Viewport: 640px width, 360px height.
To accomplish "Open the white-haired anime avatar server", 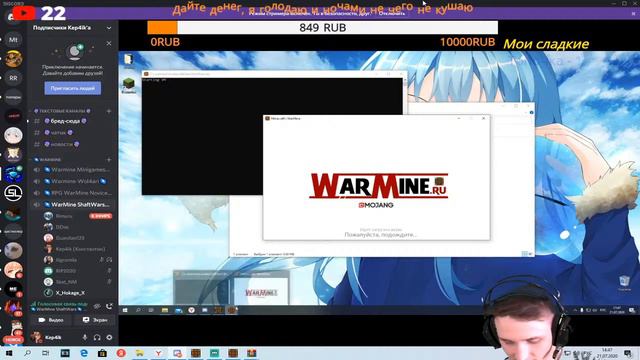I will [13, 136].
